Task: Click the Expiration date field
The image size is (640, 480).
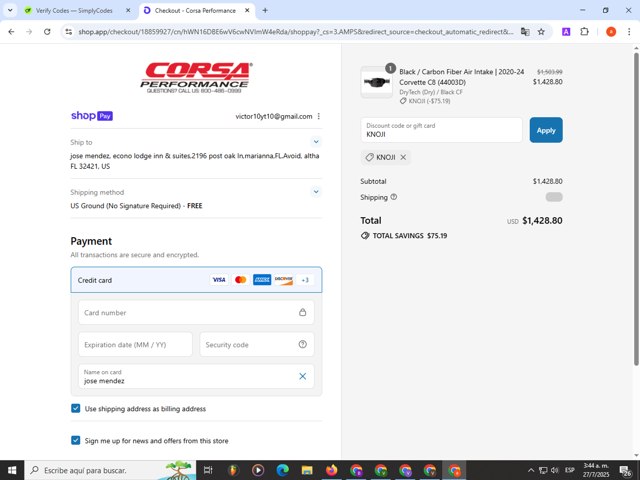Action: [135, 344]
